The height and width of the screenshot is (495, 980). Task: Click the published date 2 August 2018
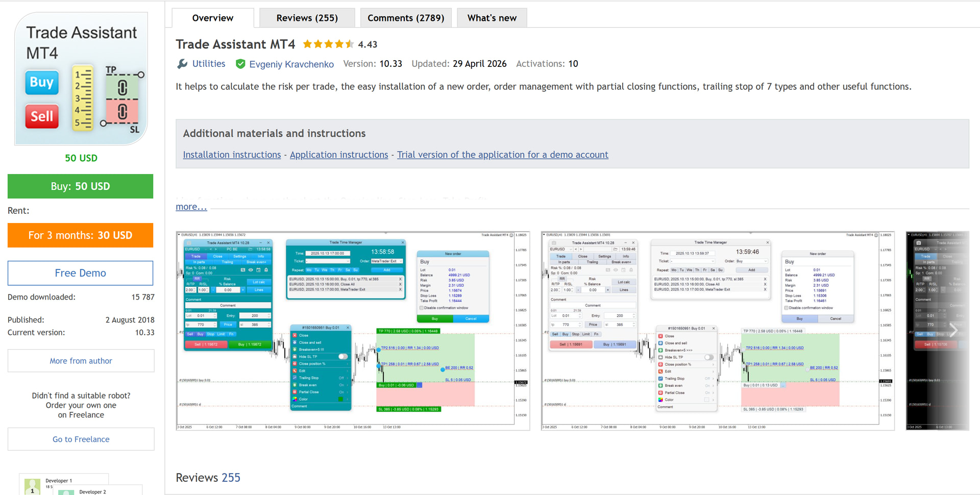[130, 320]
